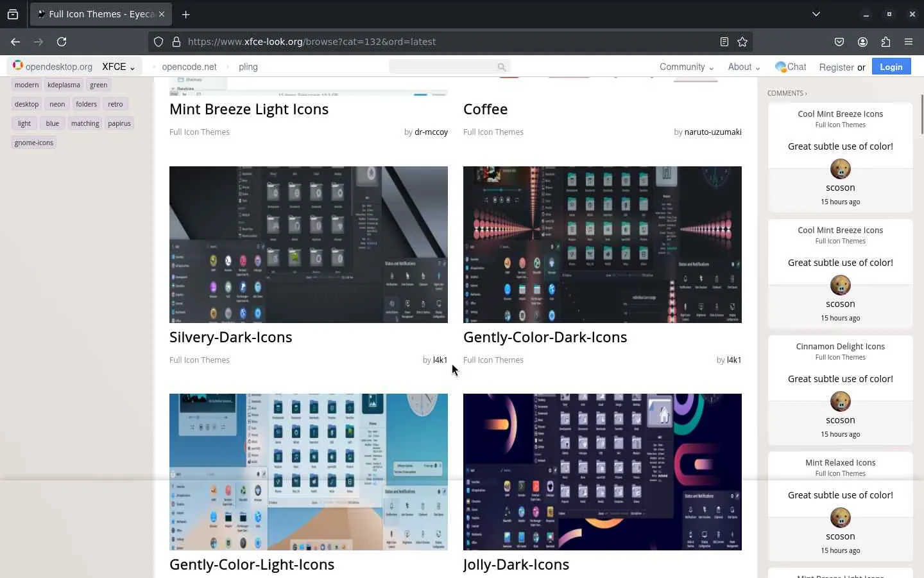The width and height of the screenshot is (924, 578).
Task: Open the COMMENTS section header link
Action: [787, 93]
